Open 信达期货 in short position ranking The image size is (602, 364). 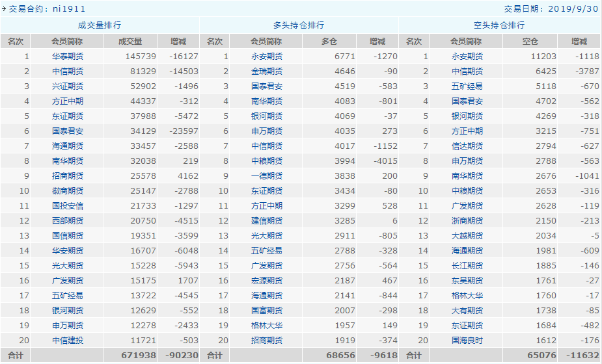(467, 146)
